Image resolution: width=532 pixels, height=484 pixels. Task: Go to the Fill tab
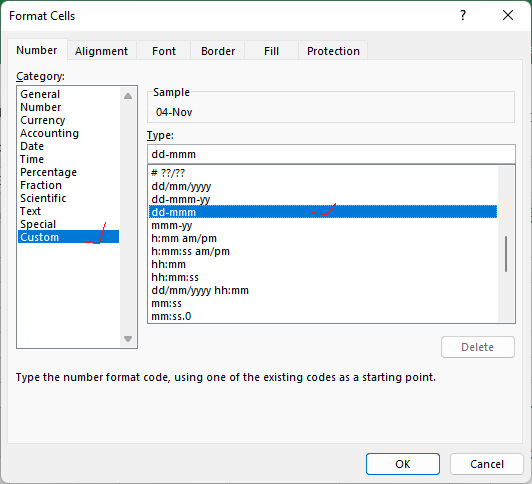coord(271,51)
